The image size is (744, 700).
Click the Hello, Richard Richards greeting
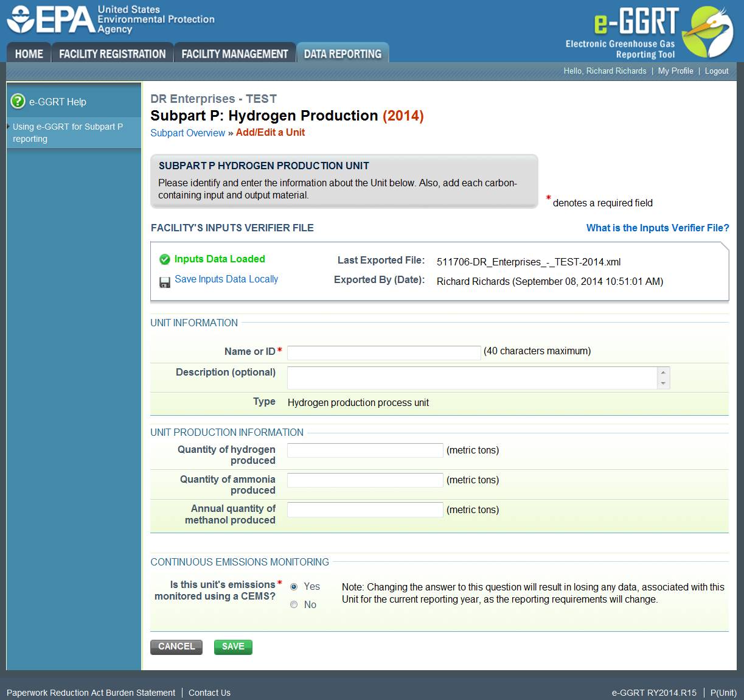[605, 71]
